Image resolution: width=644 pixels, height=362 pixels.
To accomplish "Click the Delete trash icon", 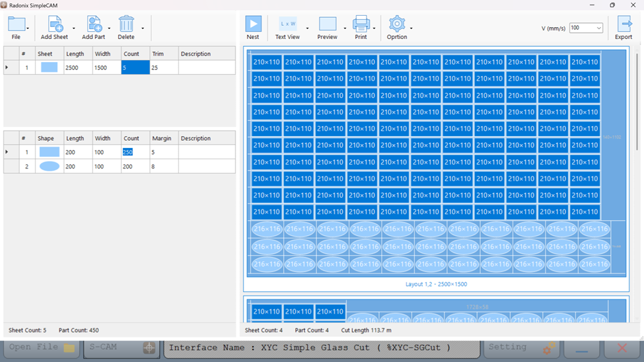I will [x=126, y=24].
